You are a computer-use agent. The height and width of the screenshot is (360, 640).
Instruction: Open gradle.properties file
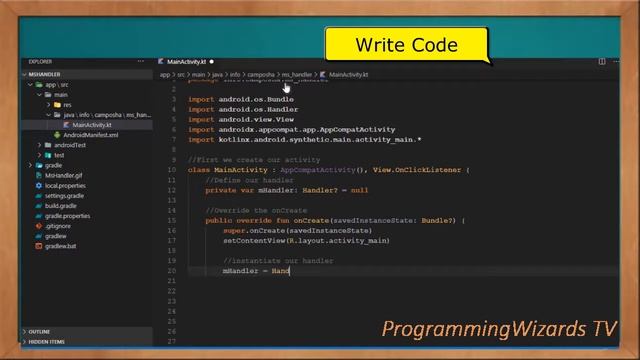point(67,216)
